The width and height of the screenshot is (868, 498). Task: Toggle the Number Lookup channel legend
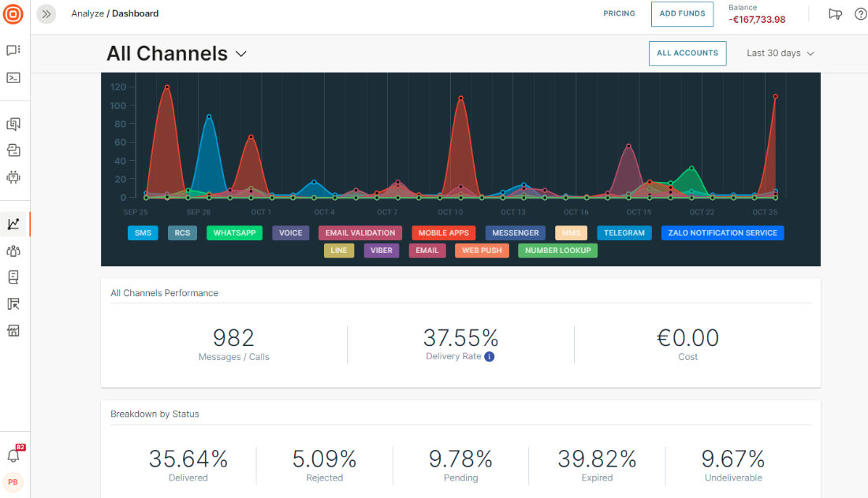[x=558, y=251]
